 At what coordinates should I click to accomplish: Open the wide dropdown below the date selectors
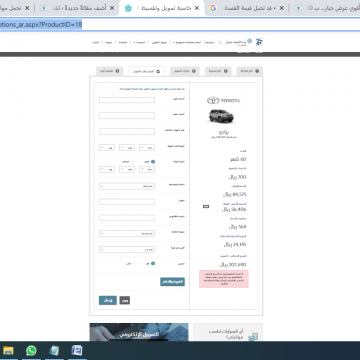click(x=127, y=186)
